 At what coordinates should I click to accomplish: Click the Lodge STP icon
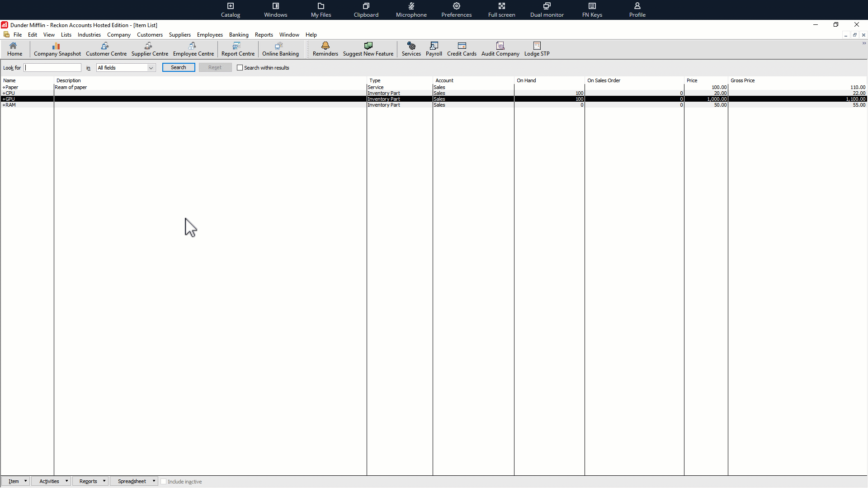537,49
